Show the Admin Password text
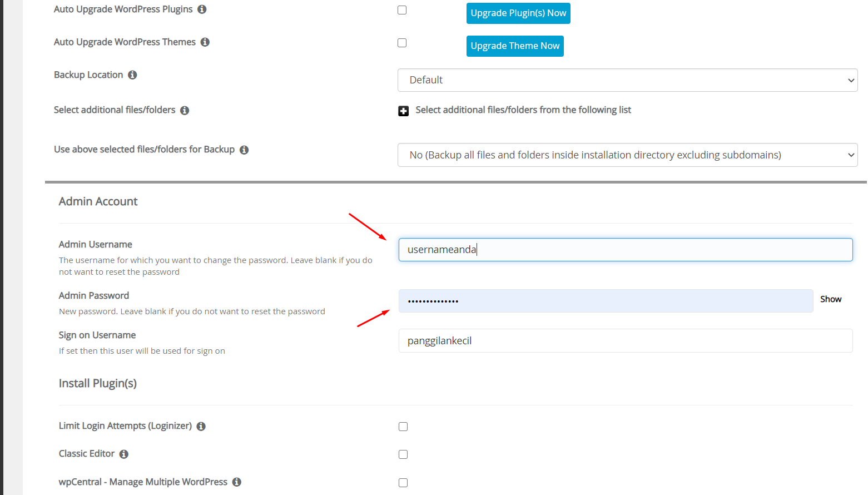The height and width of the screenshot is (495, 868). [x=830, y=299]
